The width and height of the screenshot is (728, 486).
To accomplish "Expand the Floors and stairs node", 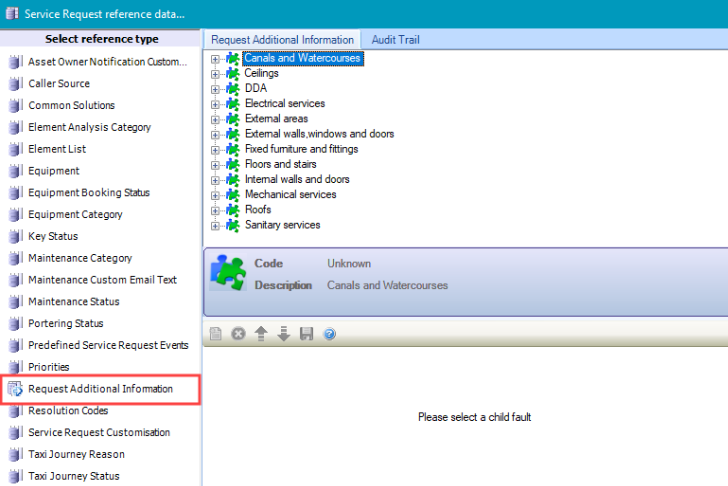I will coord(215,165).
